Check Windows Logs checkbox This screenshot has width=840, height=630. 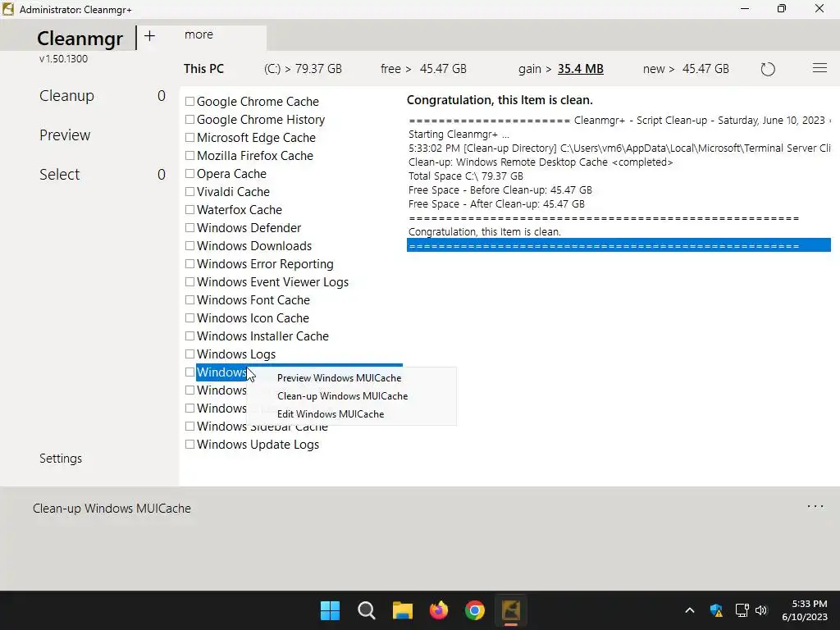(x=189, y=354)
